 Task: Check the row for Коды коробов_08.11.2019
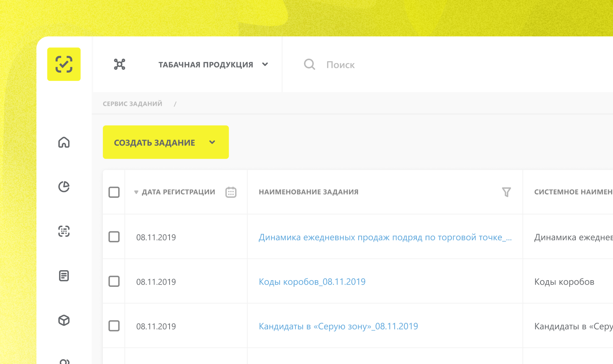coord(114,281)
